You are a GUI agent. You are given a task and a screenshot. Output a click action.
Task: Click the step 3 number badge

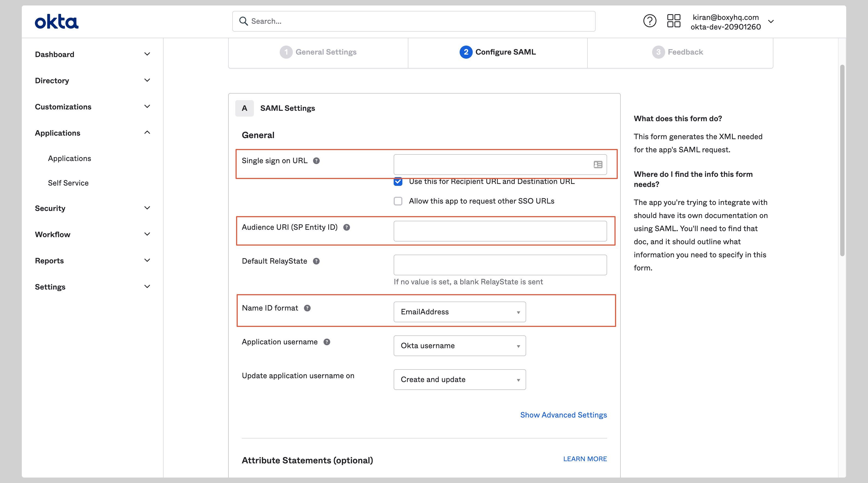pos(658,52)
